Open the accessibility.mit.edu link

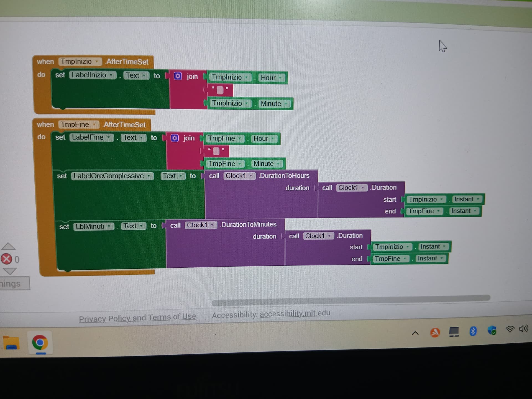click(x=295, y=313)
